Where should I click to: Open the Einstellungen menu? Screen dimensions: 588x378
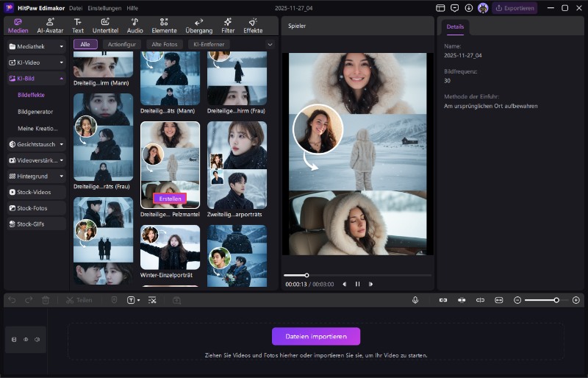(104, 8)
